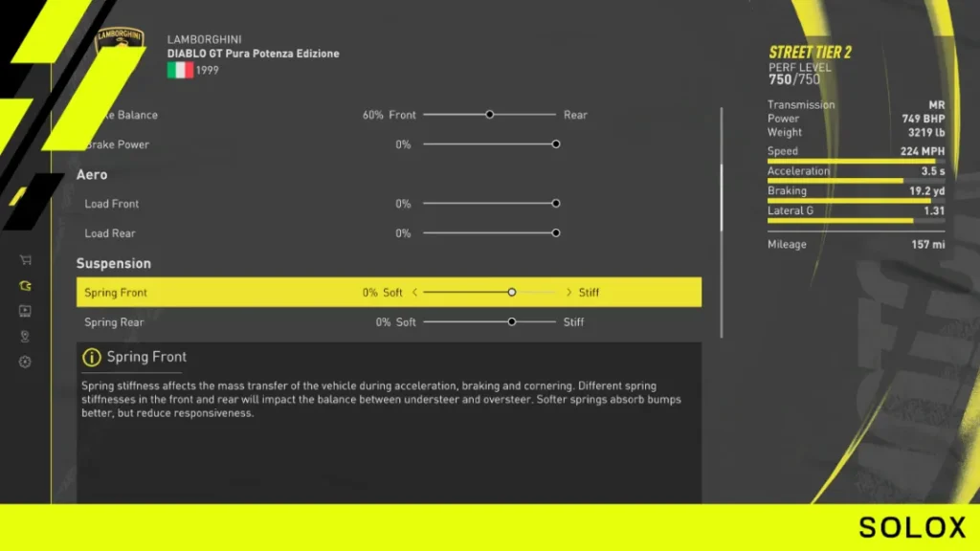Select the Spring Rear row label
This screenshot has height=551, width=980.
[115, 322]
